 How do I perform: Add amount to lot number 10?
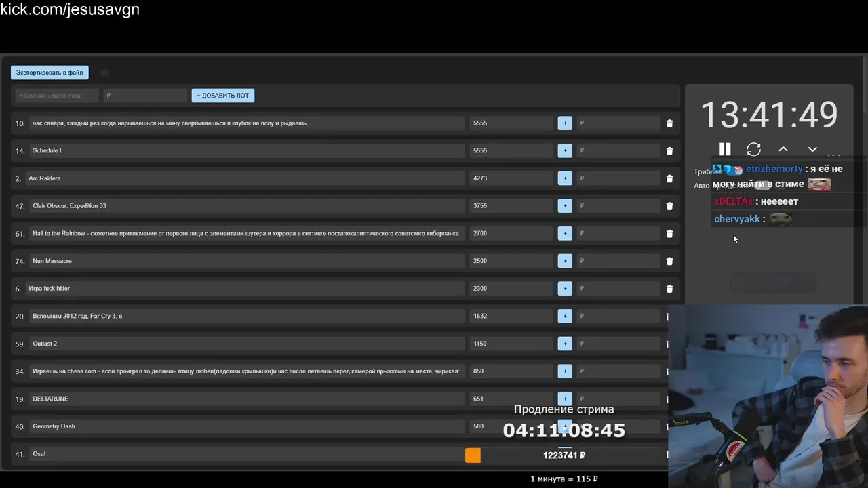pyautogui.click(x=565, y=123)
